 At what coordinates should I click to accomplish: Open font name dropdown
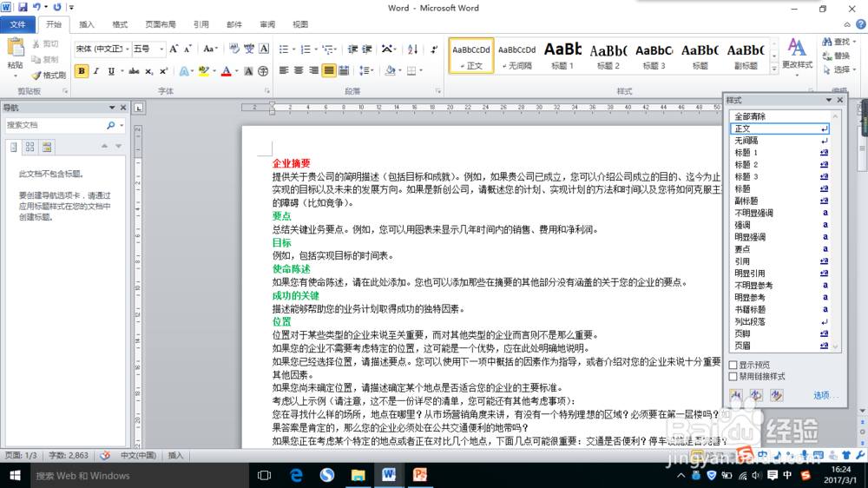pos(128,49)
